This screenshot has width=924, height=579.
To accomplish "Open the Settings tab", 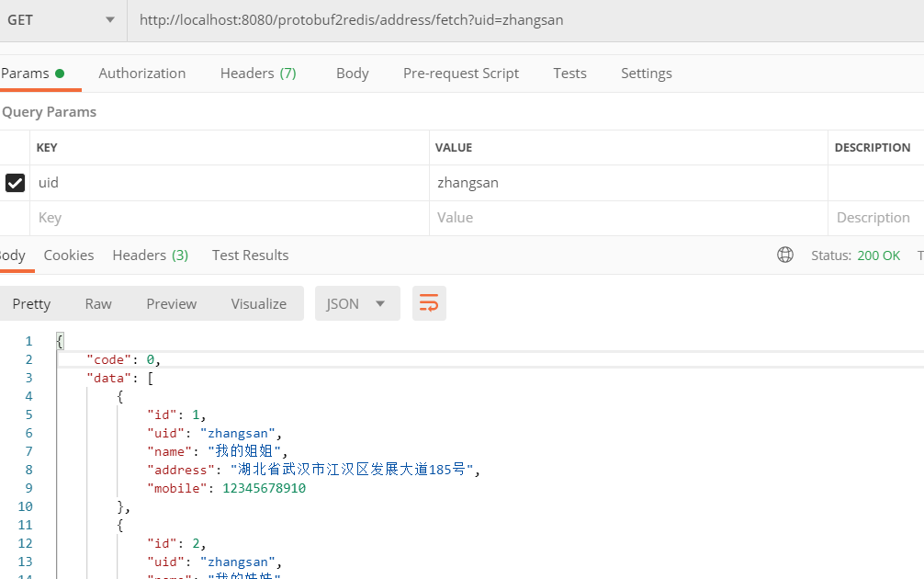I will point(647,74).
